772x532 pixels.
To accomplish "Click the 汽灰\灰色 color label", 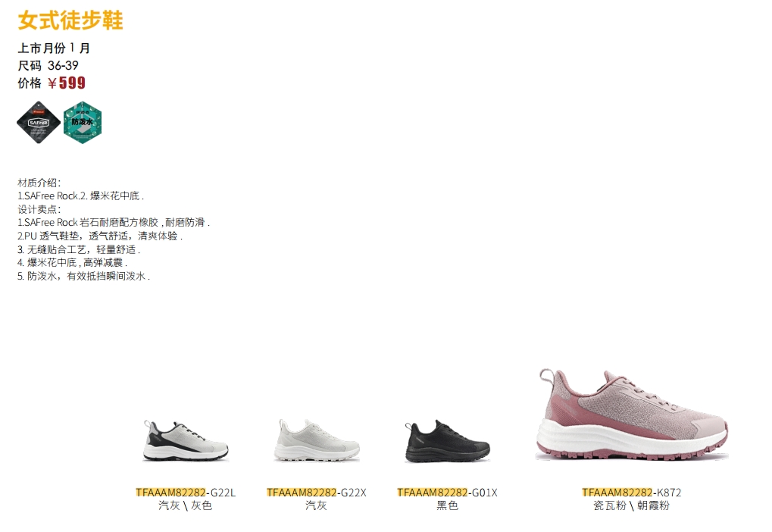I will point(185,505).
